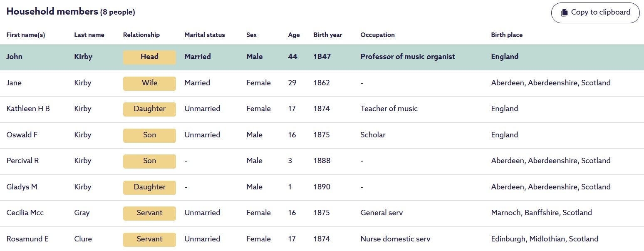Select John Kirby's first name
Viewport: 644px width, 251px height.
point(15,57)
